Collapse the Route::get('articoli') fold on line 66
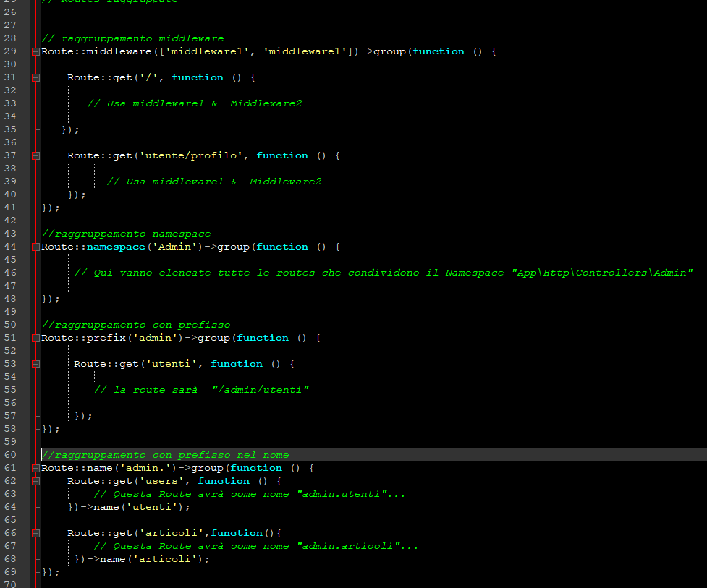707x588 pixels. (x=35, y=534)
